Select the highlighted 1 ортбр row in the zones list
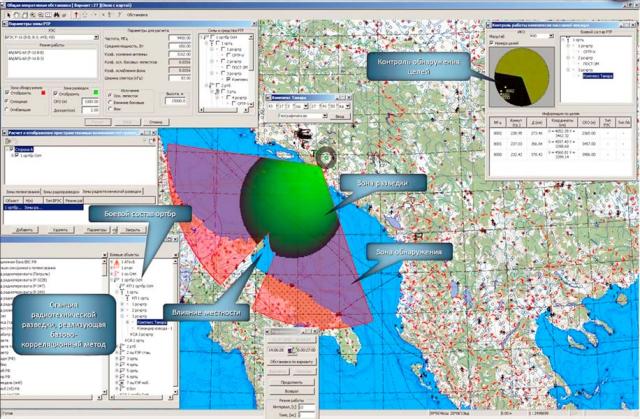The height and width of the screenshot is (419, 640). [x=43, y=207]
